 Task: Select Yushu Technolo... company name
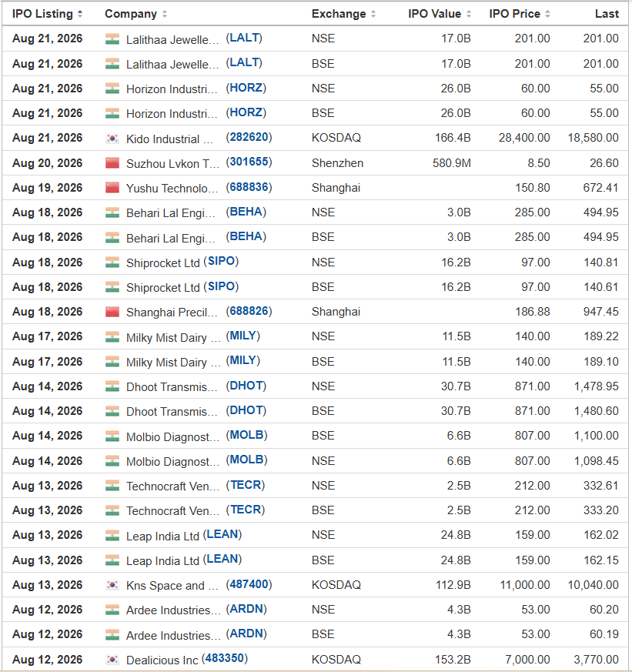pyautogui.click(x=172, y=189)
